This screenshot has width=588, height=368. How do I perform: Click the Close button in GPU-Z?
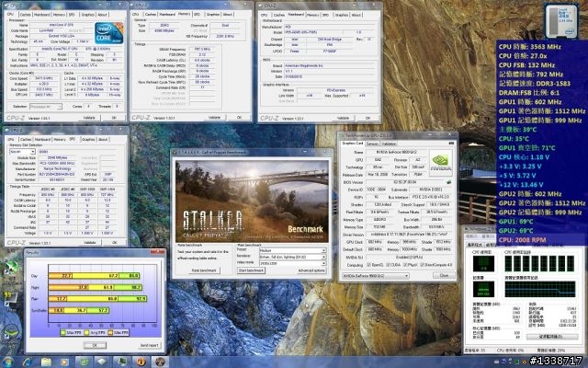pos(444,276)
